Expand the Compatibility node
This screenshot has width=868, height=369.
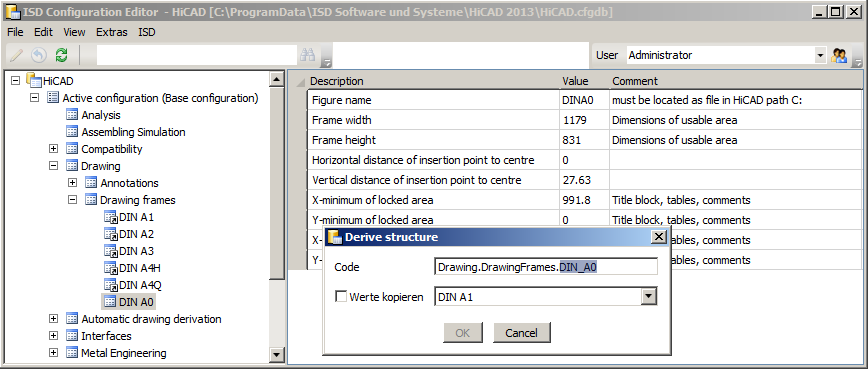53,149
